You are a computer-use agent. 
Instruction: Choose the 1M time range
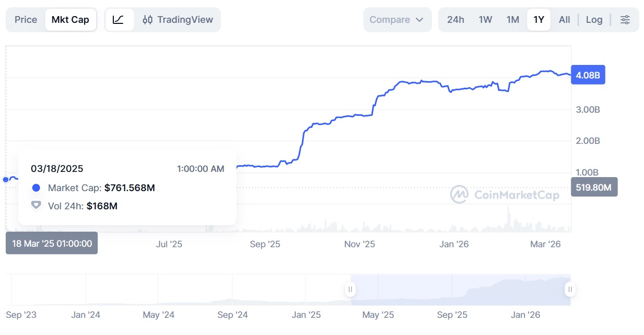(512, 20)
